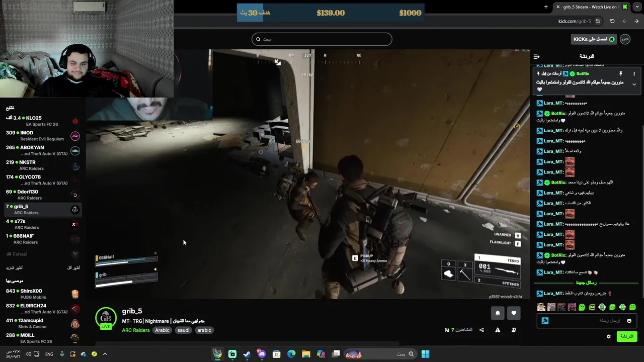
Task: Open Microsoft Edge from the taskbar
Action: coord(291,354)
